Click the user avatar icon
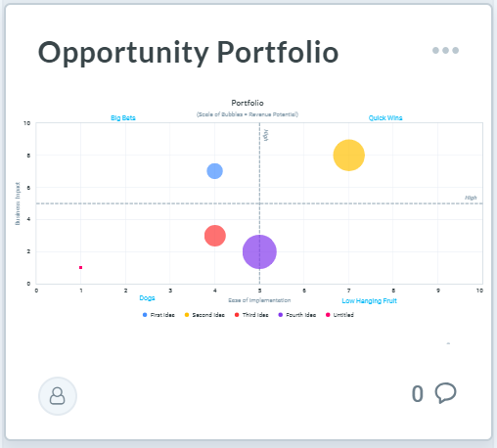Screen dimensions: 497x448 58,396
